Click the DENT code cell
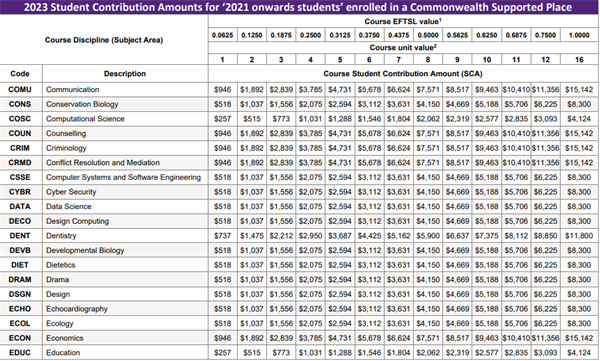This screenshot has width=600, height=361. [x=20, y=236]
